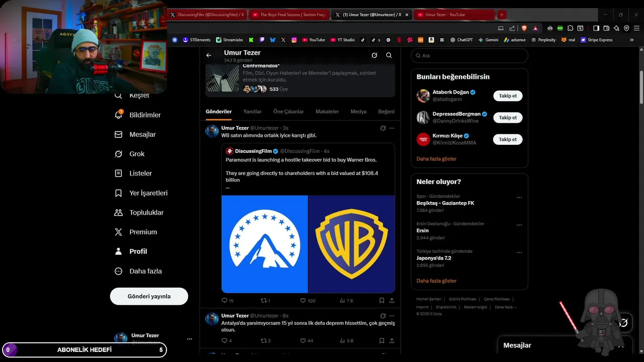Image resolution: width=644 pixels, height=362 pixels.
Task: Open a new browser tab
Action: pos(502,15)
